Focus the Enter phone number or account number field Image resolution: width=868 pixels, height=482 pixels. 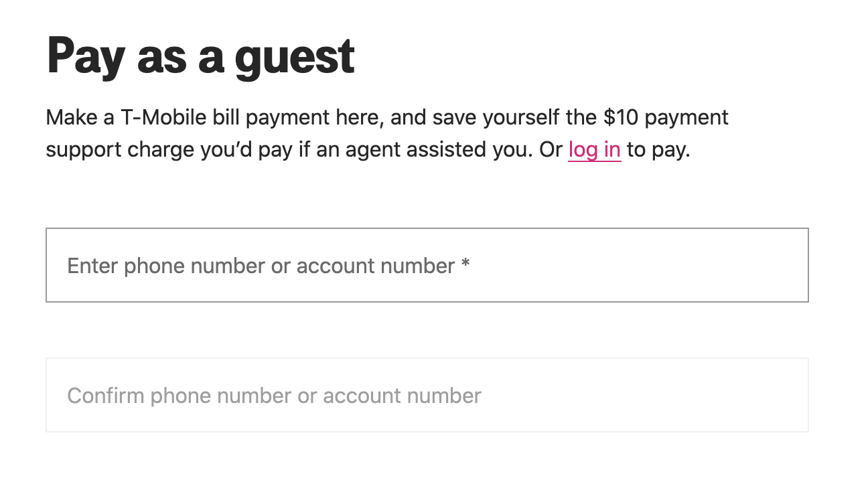427,265
